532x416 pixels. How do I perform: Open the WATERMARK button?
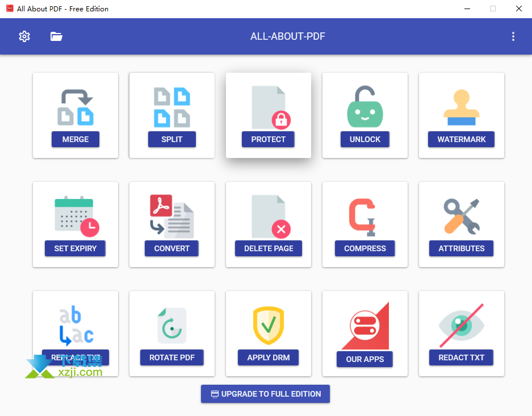pos(462,139)
